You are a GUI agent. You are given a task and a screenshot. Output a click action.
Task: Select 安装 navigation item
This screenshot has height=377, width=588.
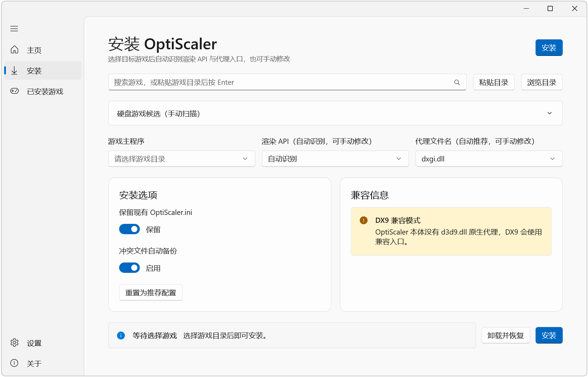(43, 70)
